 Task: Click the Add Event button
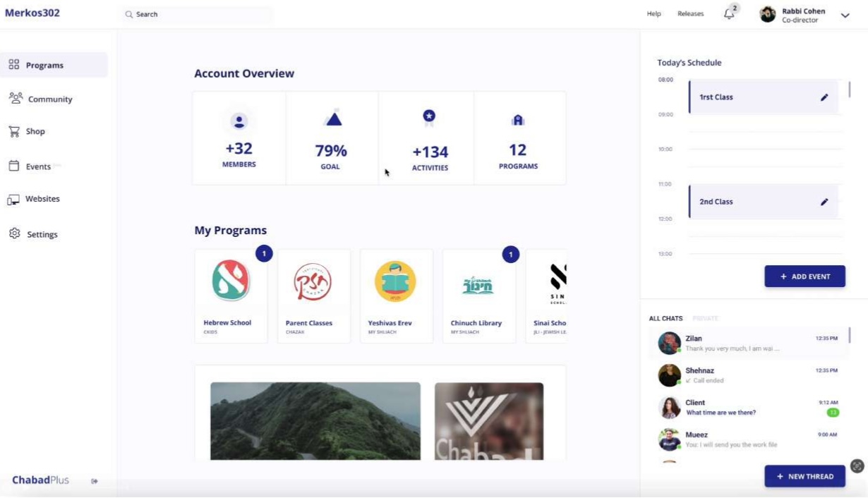click(x=804, y=277)
